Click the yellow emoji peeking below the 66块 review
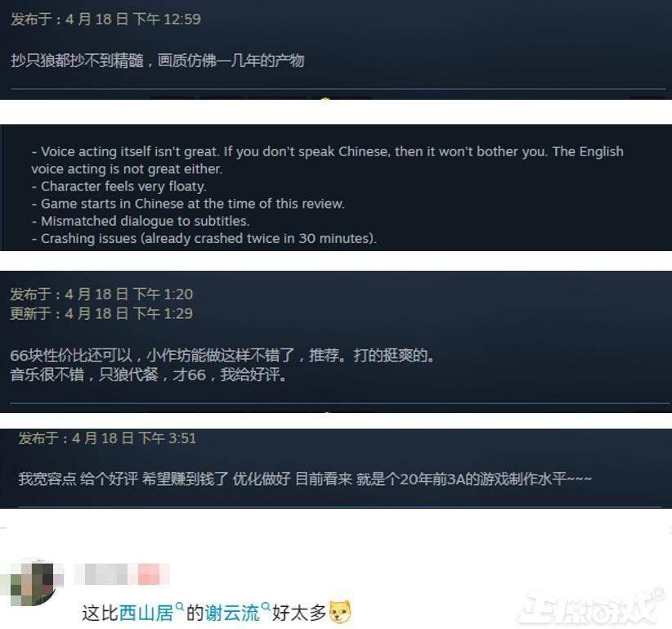Screen dimensions: 672x629 [326, 413]
